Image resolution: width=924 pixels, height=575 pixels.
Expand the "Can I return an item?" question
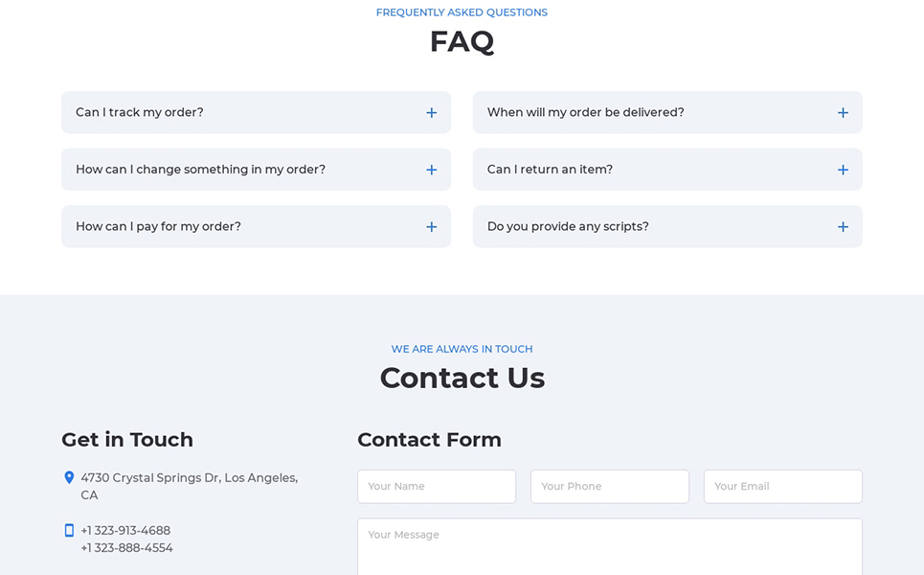[667, 170]
